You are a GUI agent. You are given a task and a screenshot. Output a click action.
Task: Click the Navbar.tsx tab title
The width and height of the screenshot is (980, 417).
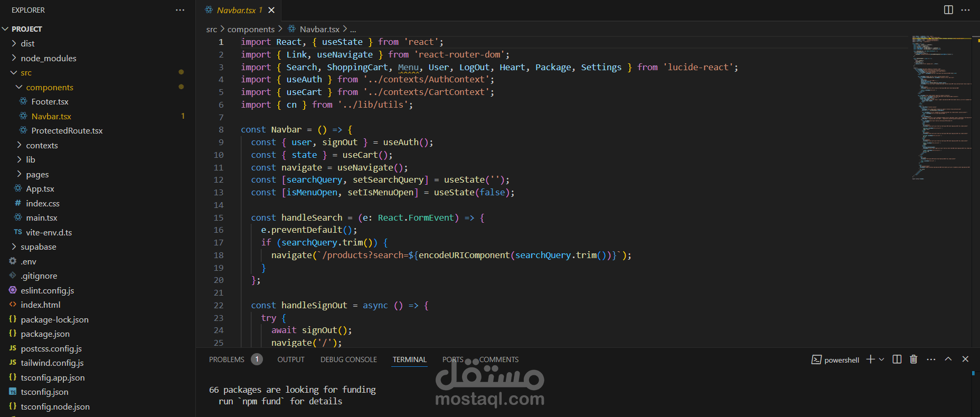coord(236,10)
